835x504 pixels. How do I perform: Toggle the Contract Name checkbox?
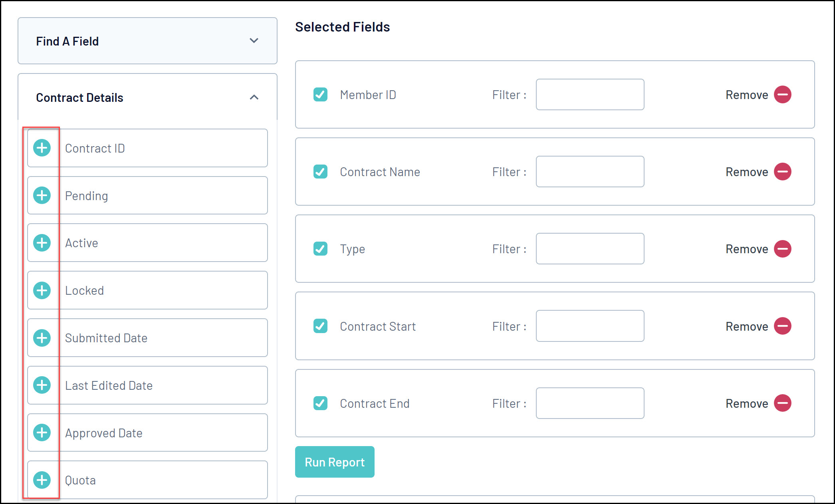coord(320,172)
